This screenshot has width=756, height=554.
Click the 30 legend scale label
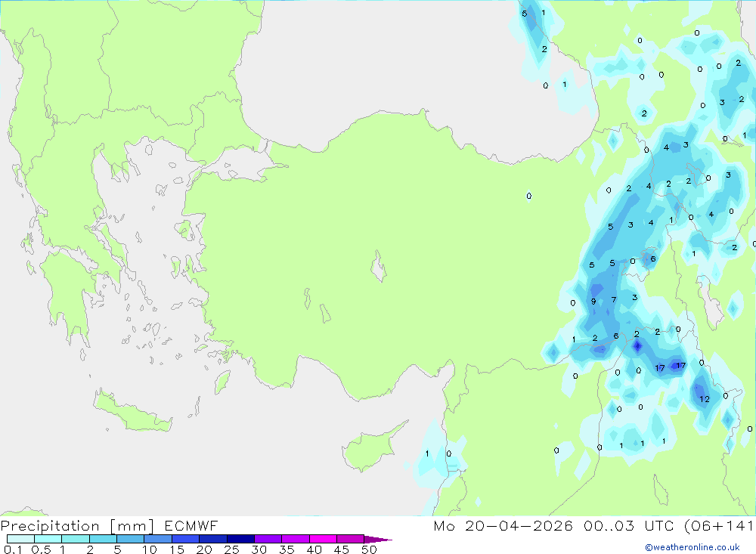259,549
